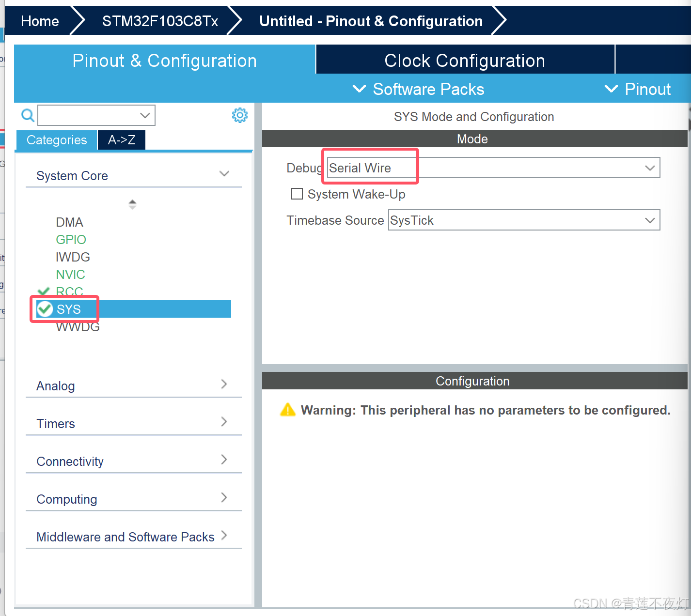This screenshot has height=616, width=691.
Task: Click the sort arrows above DMA
Action: pyautogui.click(x=132, y=204)
